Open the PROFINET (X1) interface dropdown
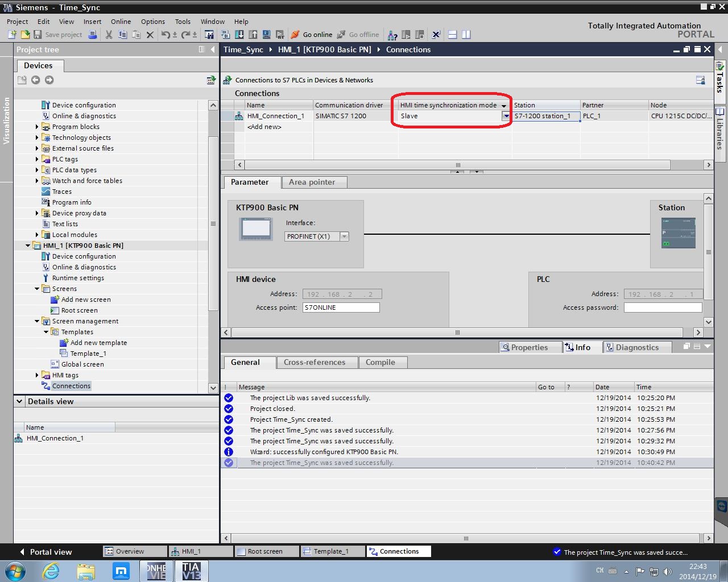Image resolution: width=728 pixels, height=582 pixels. pos(344,236)
